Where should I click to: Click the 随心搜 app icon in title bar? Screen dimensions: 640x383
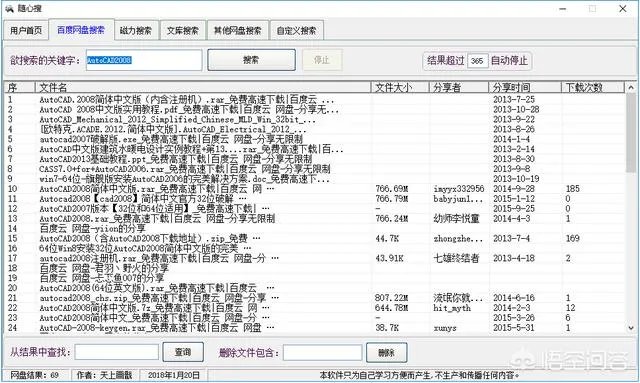tap(9, 9)
